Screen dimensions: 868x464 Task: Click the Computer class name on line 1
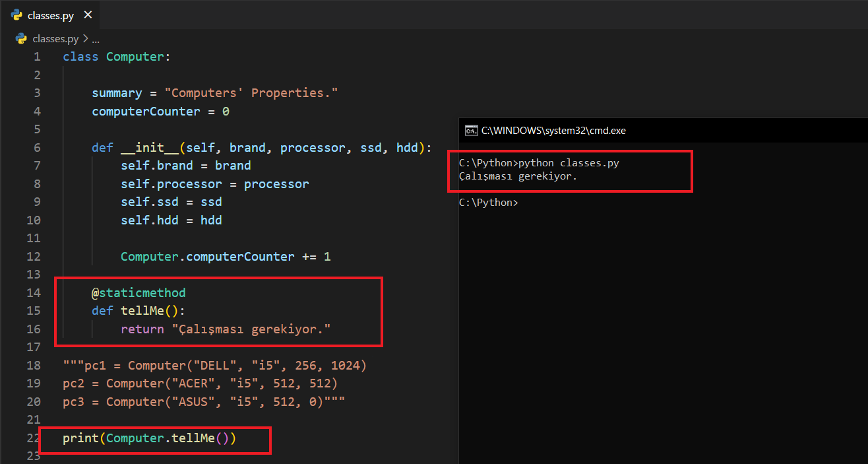tap(135, 57)
